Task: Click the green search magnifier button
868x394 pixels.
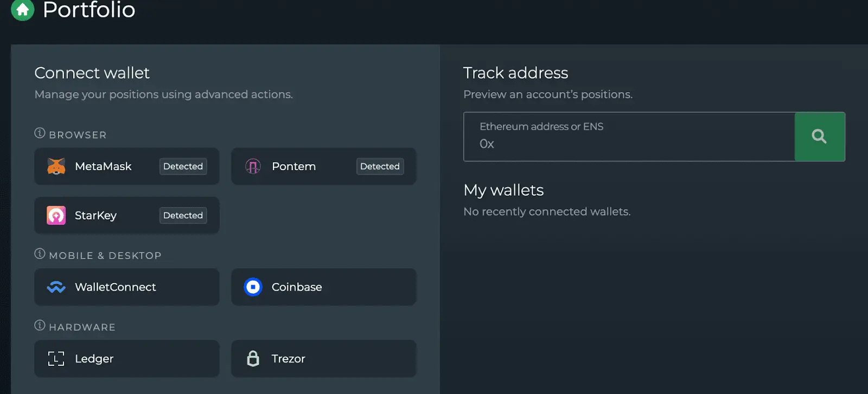Action: coord(819,137)
